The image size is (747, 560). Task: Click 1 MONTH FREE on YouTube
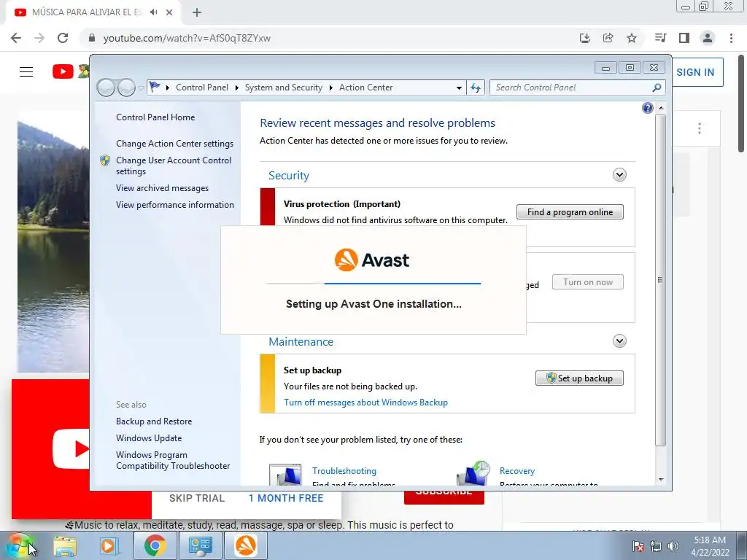tap(286, 498)
